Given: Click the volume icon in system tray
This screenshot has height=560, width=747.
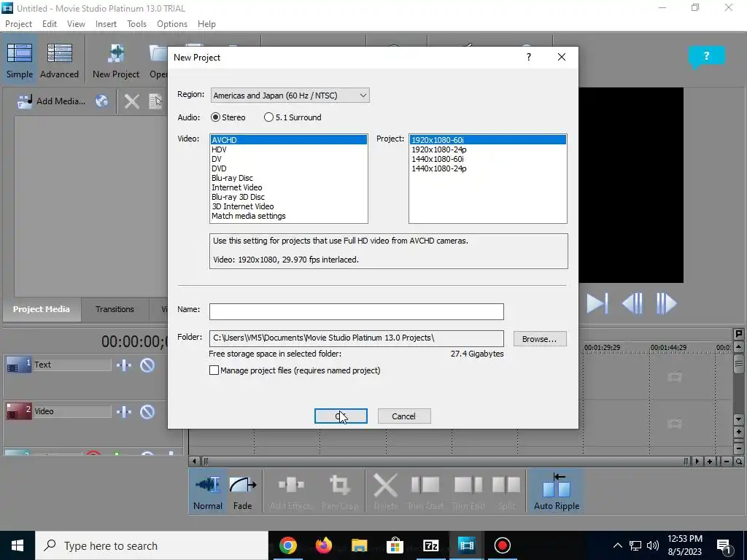Looking at the screenshot, I should click(653, 545).
